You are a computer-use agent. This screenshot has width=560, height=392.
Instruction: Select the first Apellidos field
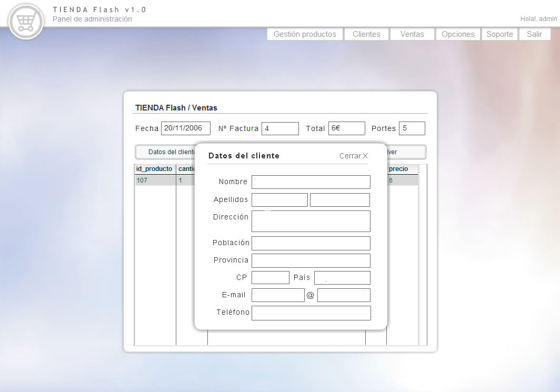pos(279,200)
